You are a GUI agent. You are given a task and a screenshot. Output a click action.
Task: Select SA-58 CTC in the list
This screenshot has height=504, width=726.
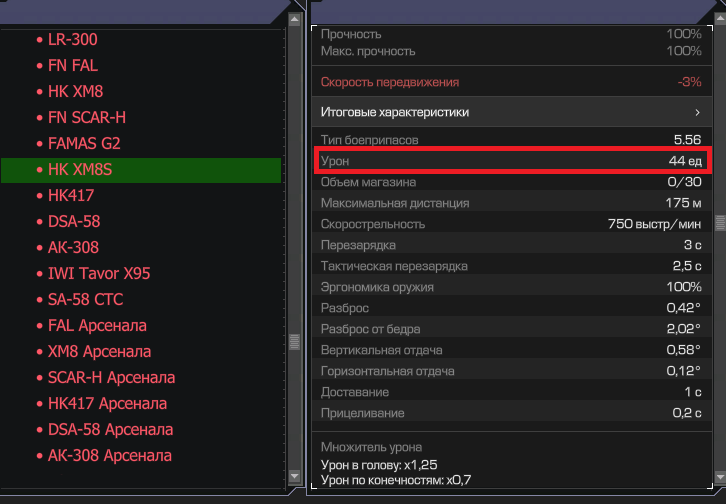click(x=85, y=299)
